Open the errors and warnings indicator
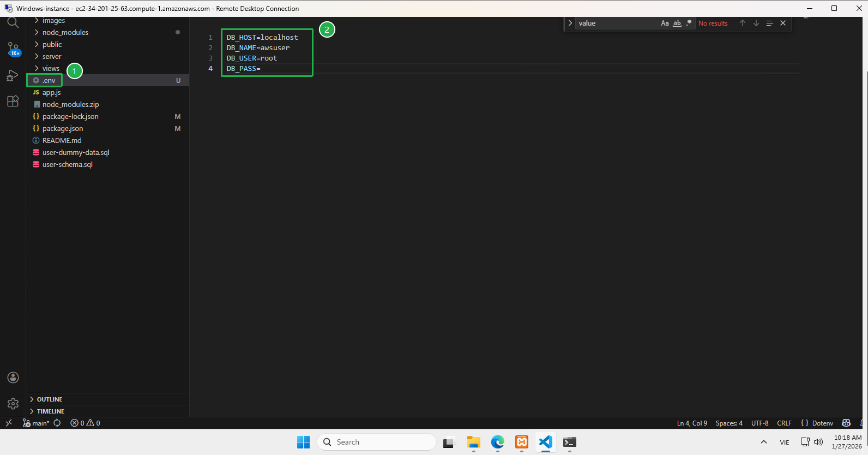This screenshot has height=455, width=868. [x=85, y=423]
